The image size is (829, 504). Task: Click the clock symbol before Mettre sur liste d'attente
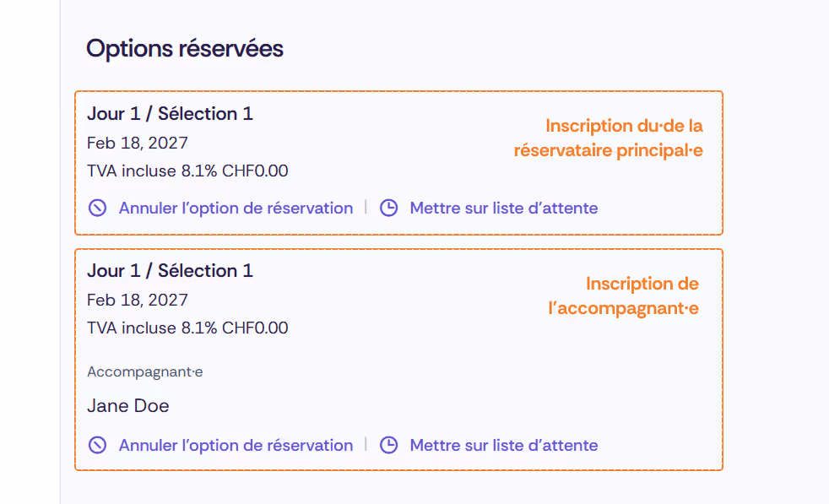point(389,208)
